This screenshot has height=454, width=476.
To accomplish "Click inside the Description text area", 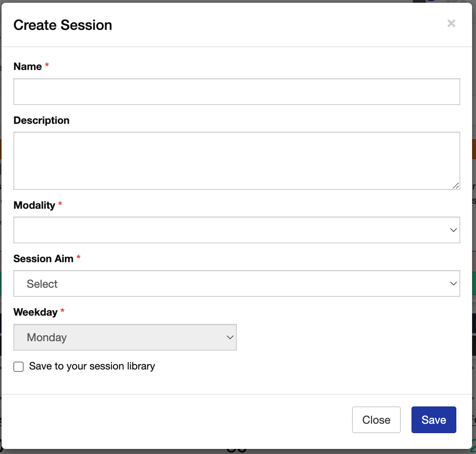I will pos(236,161).
